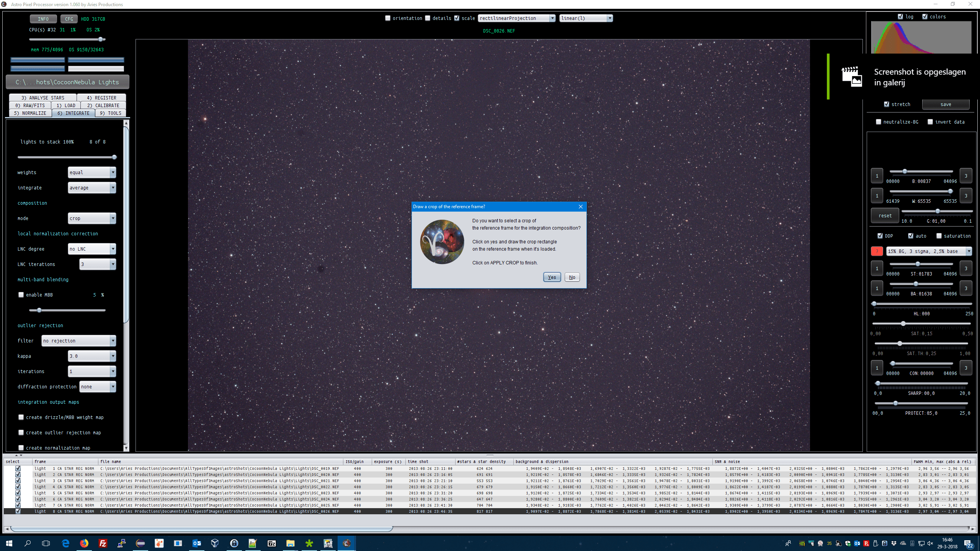Open the 9) TOOLS tab
Viewport: 980px width, 551px height.
111,113
